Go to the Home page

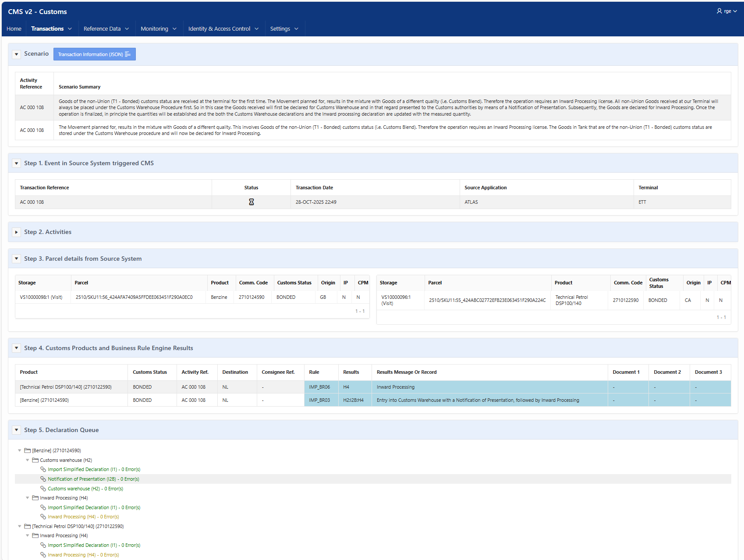[x=14, y=28]
